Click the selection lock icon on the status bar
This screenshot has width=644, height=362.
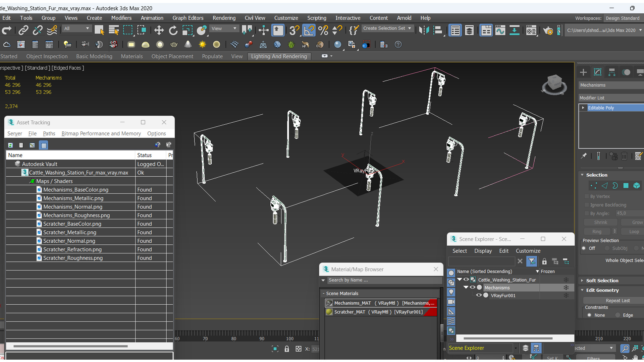[287, 349]
